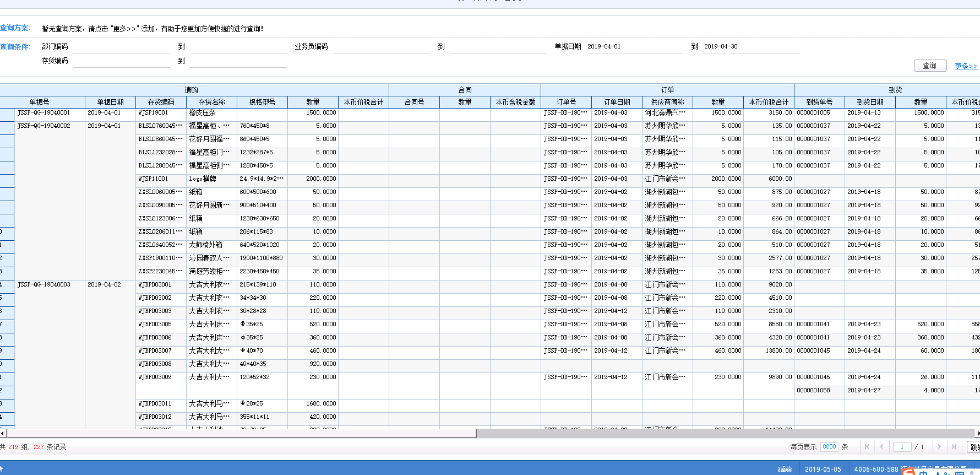
Task: Jump to last page of results
Action: pos(954,447)
